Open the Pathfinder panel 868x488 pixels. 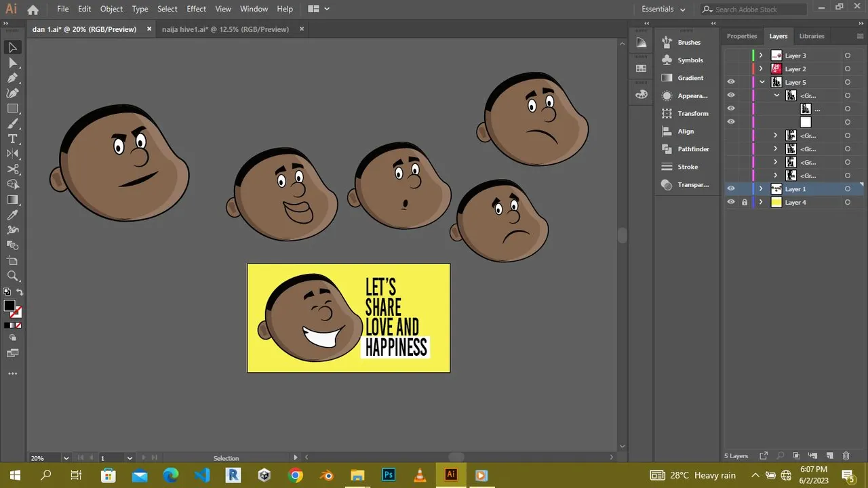685,149
